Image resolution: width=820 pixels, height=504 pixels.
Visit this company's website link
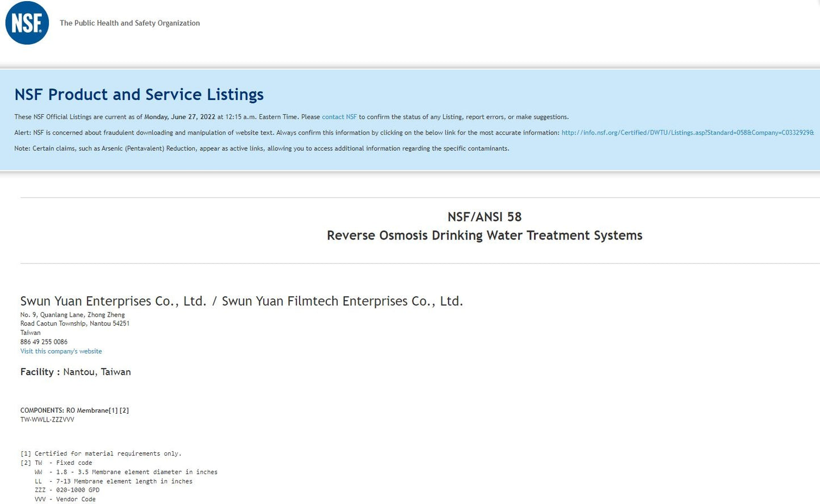click(61, 351)
